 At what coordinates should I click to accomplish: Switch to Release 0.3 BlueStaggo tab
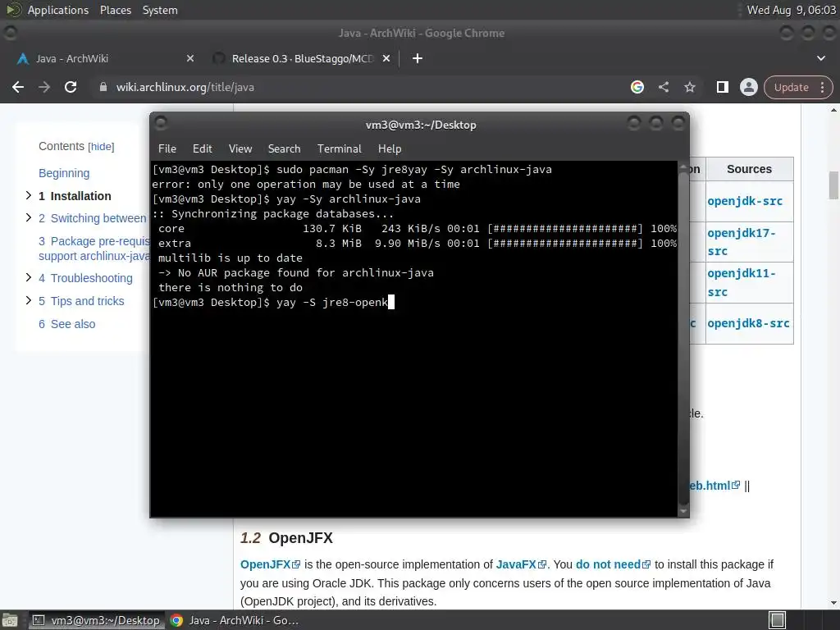click(x=302, y=58)
